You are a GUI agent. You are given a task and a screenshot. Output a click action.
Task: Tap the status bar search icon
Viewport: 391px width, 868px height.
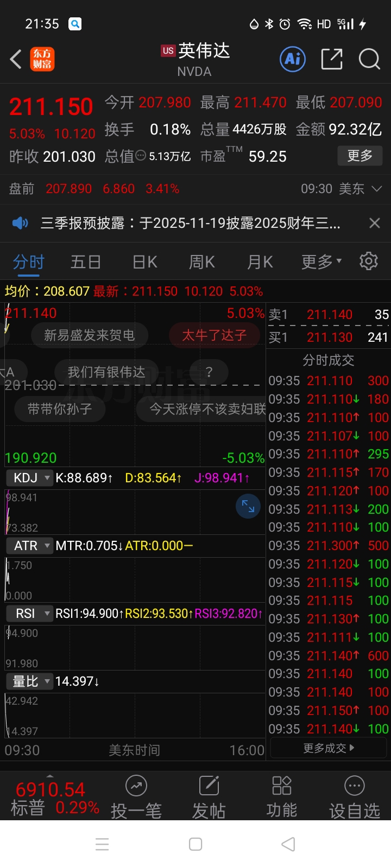pyautogui.click(x=75, y=24)
